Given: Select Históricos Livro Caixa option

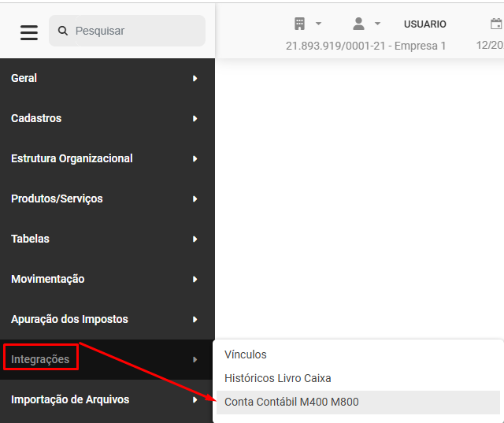Looking at the screenshot, I should point(277,378).
